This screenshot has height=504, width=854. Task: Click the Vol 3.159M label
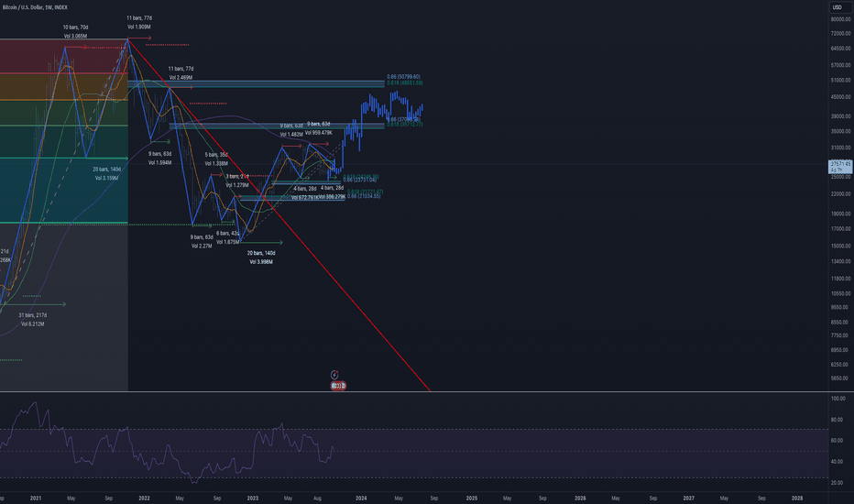click(x=106, y=178)
